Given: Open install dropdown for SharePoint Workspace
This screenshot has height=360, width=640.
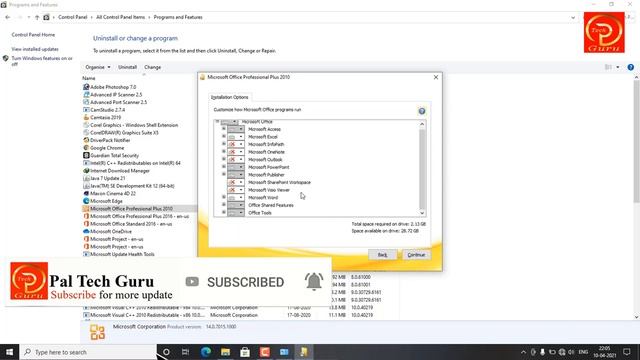Looking at the screenshot, I should point(236,182).
